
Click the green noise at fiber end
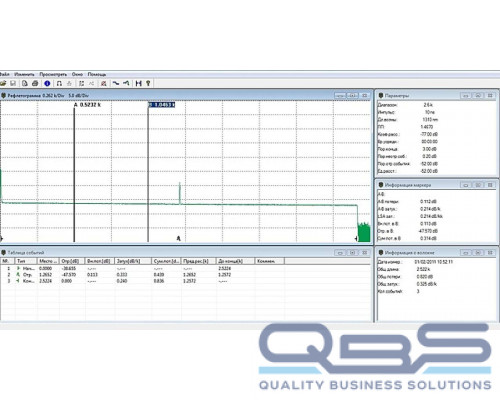364,232
